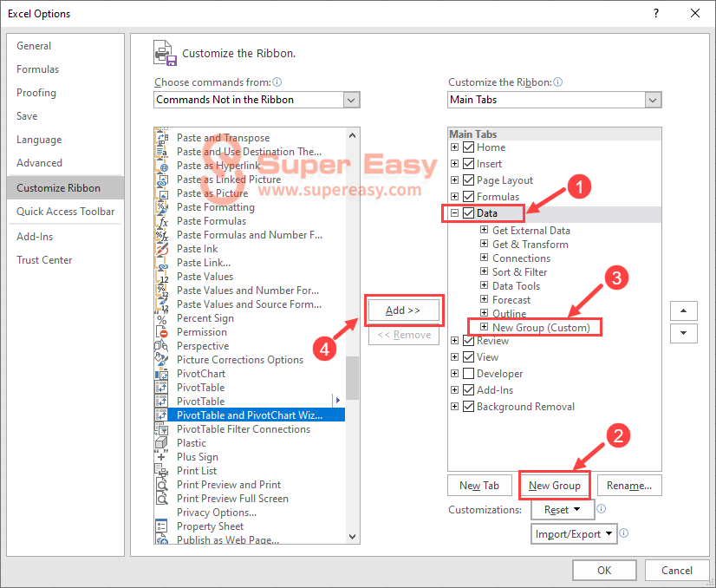Click the Picture Corrections Options icon

161,360
